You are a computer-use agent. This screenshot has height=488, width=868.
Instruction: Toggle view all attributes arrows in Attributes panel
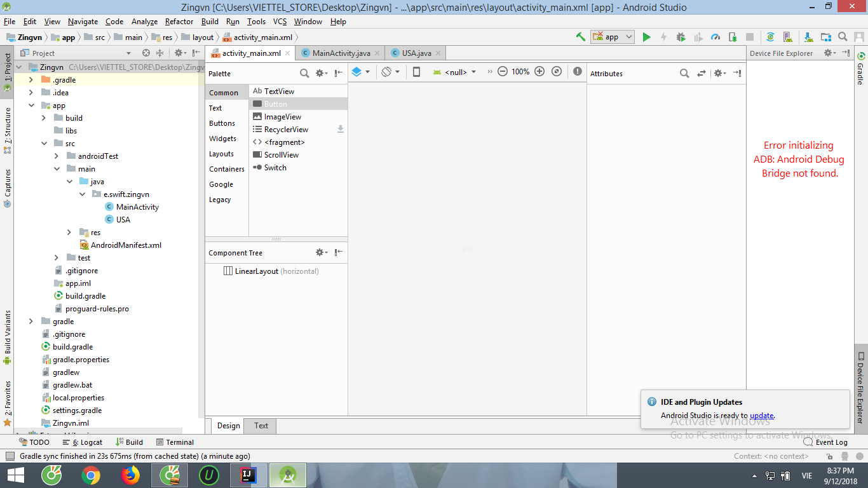point(702,74)
